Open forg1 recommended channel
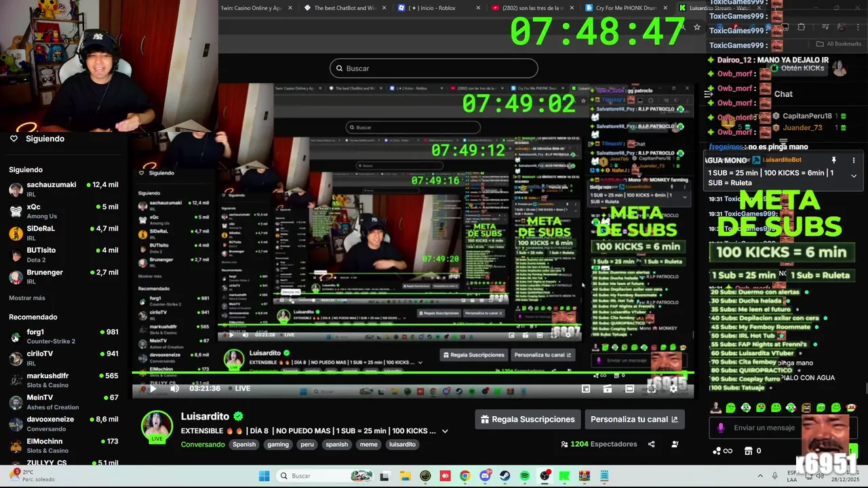The width and height of the screenshot is (868, 488). [63, 336]
